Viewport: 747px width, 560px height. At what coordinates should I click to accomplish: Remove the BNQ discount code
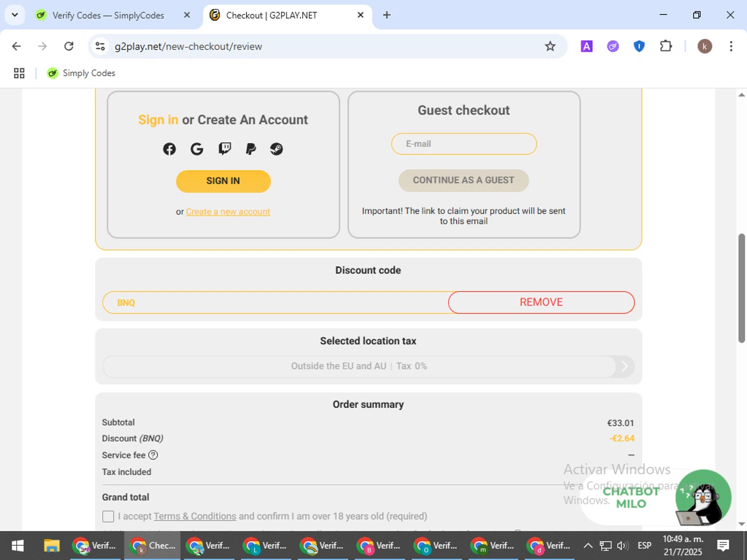tap(541, 302)
